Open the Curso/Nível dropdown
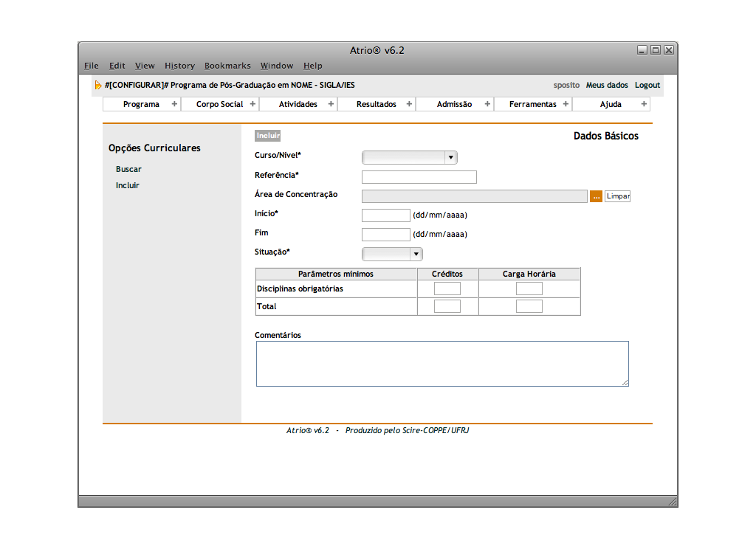The height and width of the screenshot is (549, 756). coord(410,157)
